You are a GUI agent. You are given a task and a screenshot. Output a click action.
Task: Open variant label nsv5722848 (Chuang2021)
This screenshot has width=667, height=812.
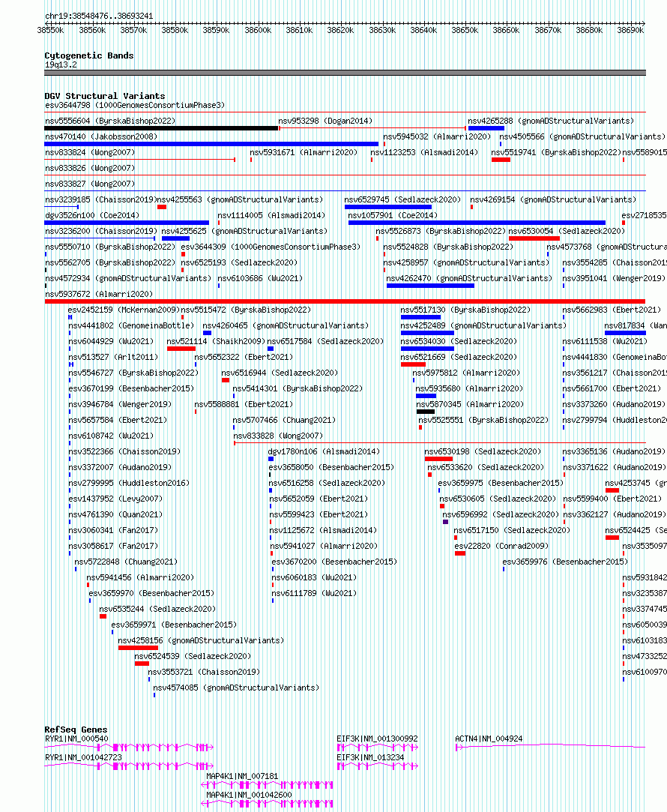coord(126,562)
